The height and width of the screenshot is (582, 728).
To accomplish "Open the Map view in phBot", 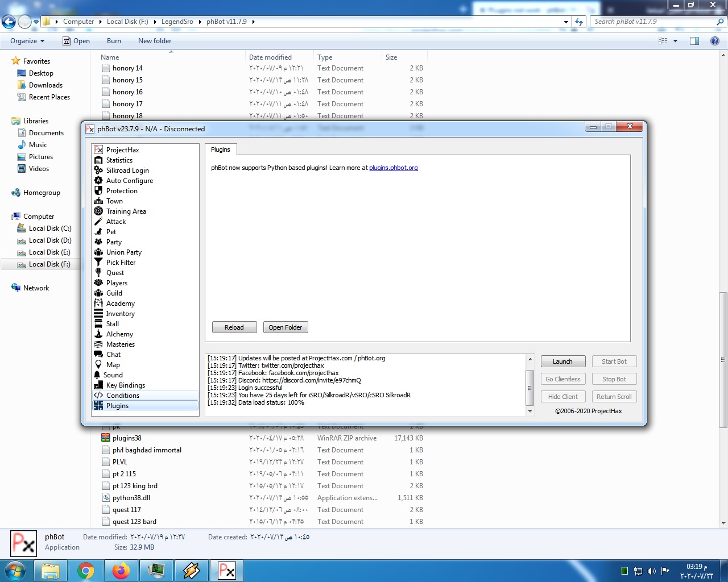I will click(113, 364).
